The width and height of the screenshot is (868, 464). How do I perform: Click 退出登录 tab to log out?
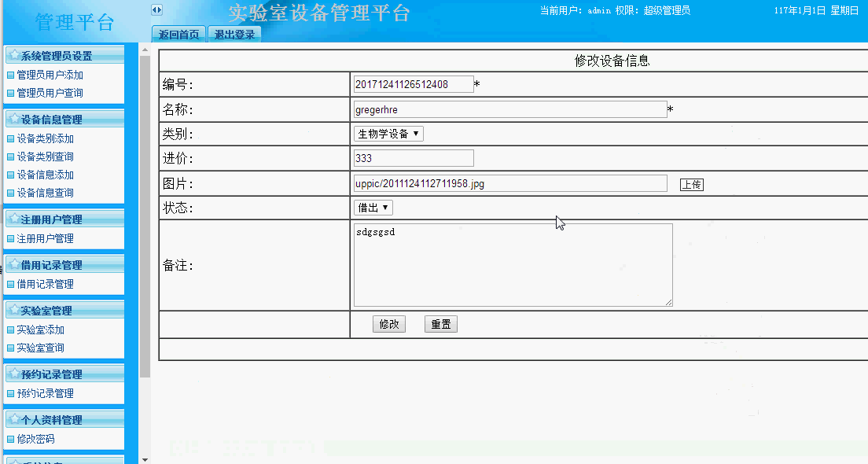[x=234, y=35]
